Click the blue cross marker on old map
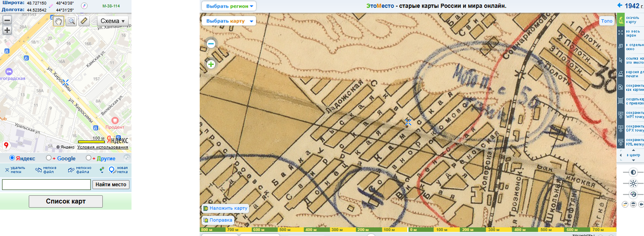The width and height of the screenshot is (644, 236). pyautogui.click(x=408, y=122)
